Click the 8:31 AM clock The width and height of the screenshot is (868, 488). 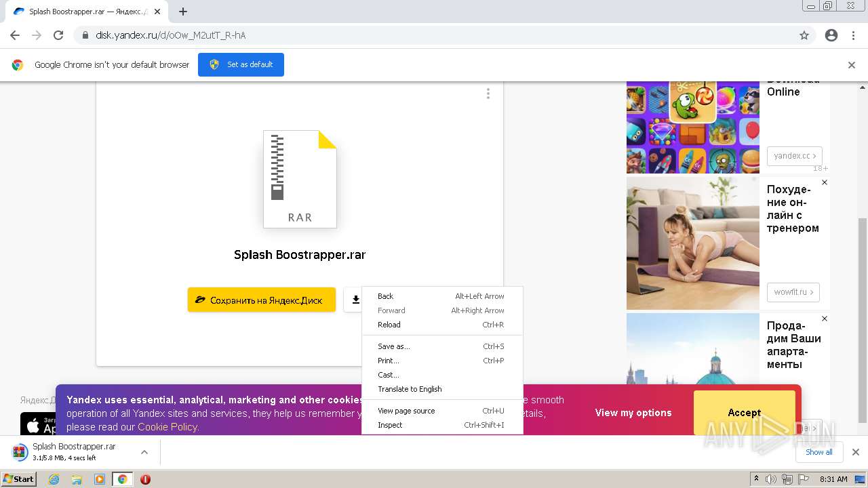833,479
